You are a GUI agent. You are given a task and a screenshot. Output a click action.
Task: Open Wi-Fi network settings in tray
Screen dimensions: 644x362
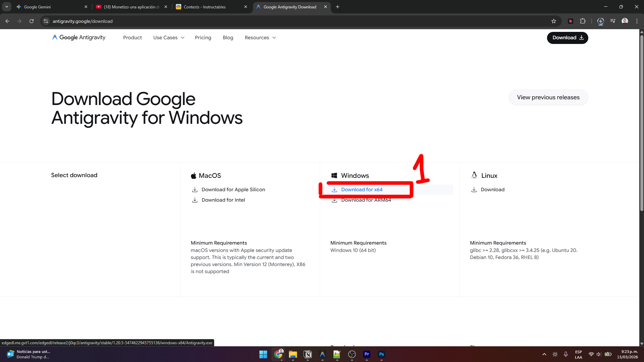591,354
